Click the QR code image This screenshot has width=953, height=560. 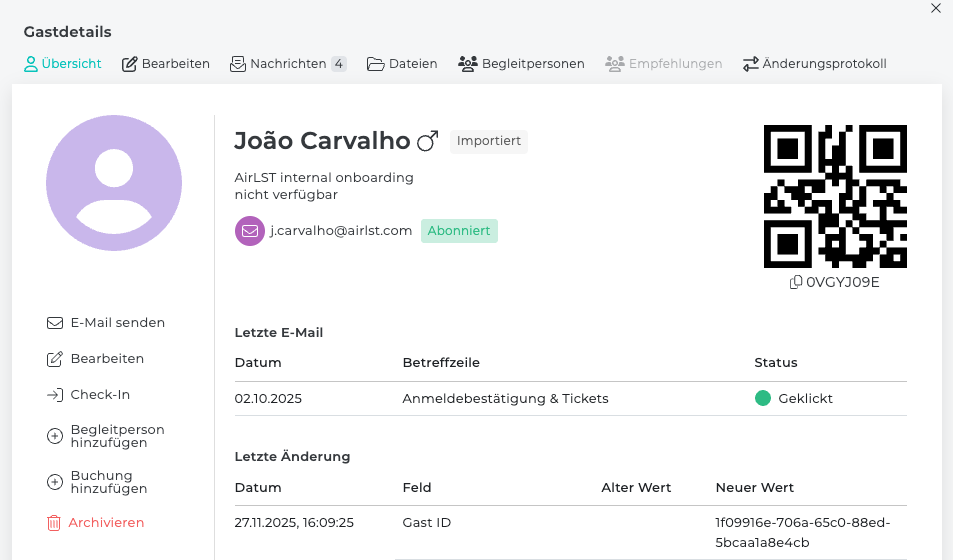coord(835,196)
